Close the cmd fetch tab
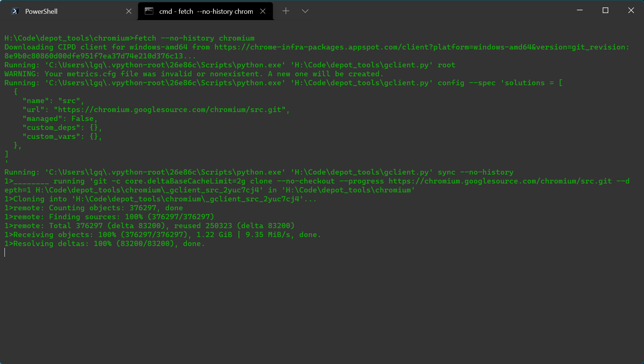The height and width of the screenshot is (364, 644). pyautogui.click(x=263, y=11)
